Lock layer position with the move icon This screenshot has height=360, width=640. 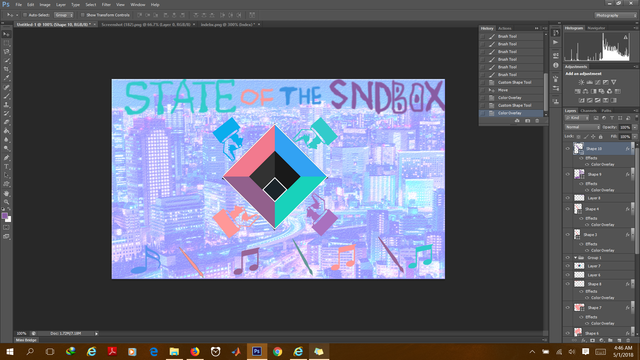(x=593, y=137)
